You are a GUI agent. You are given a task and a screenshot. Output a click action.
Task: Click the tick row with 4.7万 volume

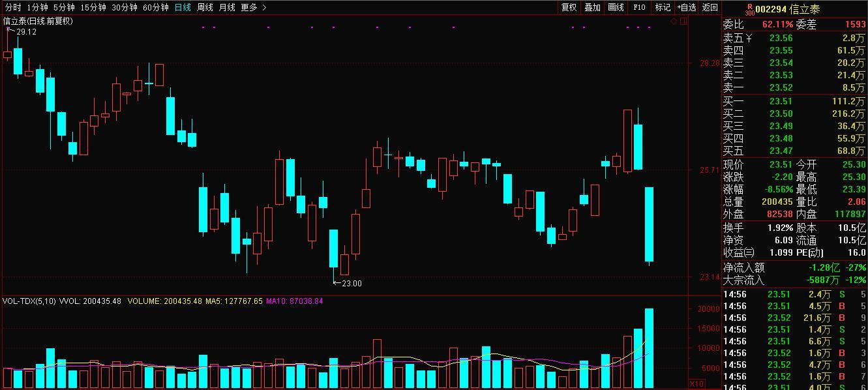coord(795,365)
